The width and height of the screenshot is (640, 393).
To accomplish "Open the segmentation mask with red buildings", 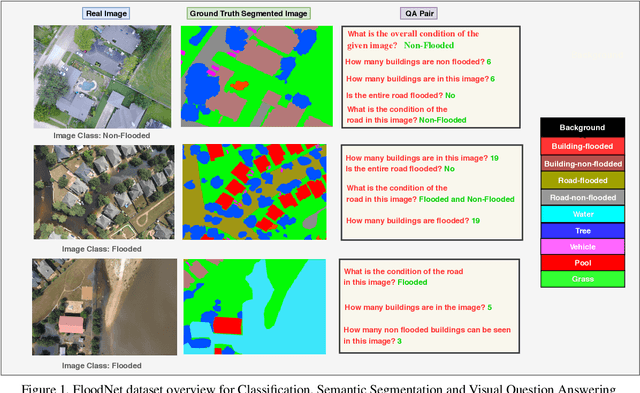I will [x=254, y=192].
